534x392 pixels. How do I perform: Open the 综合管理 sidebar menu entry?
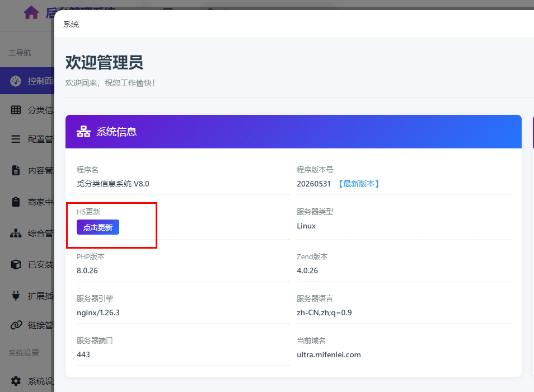[x=27, y=234]
